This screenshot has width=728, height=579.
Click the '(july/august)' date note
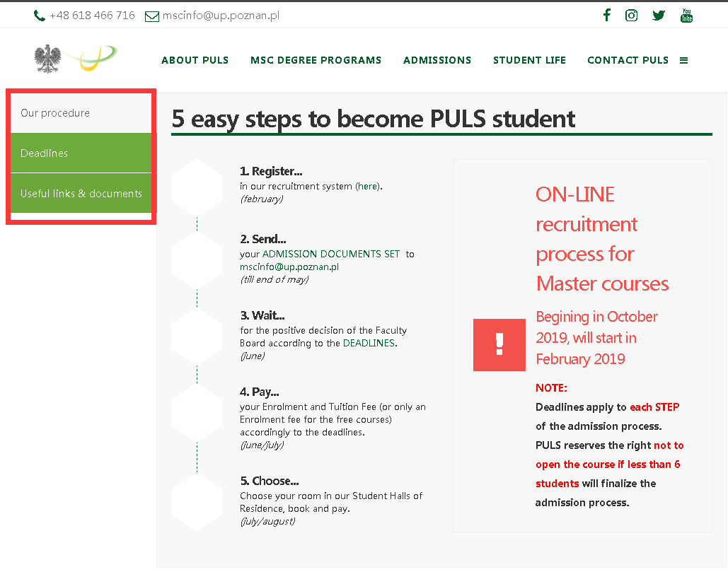[267, 522]
